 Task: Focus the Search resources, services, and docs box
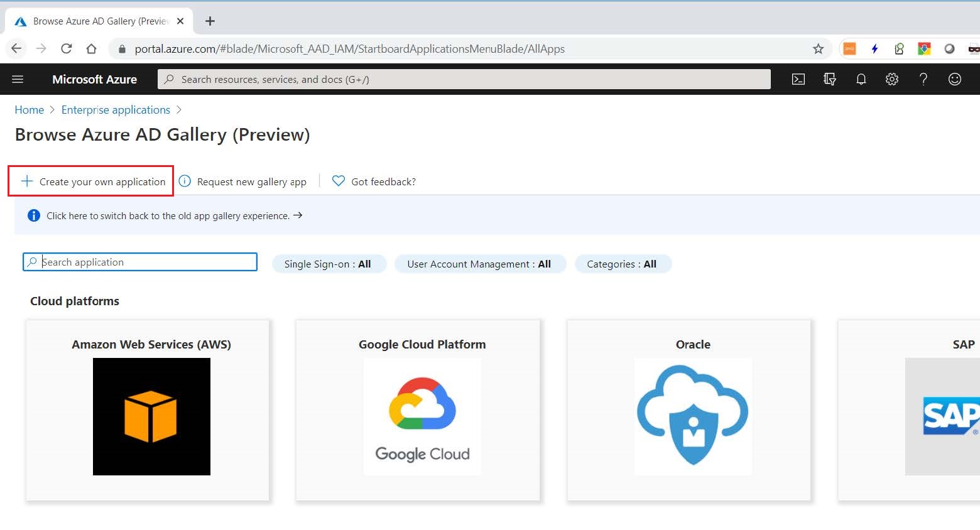pyautogui.click(x=464, y=79)
